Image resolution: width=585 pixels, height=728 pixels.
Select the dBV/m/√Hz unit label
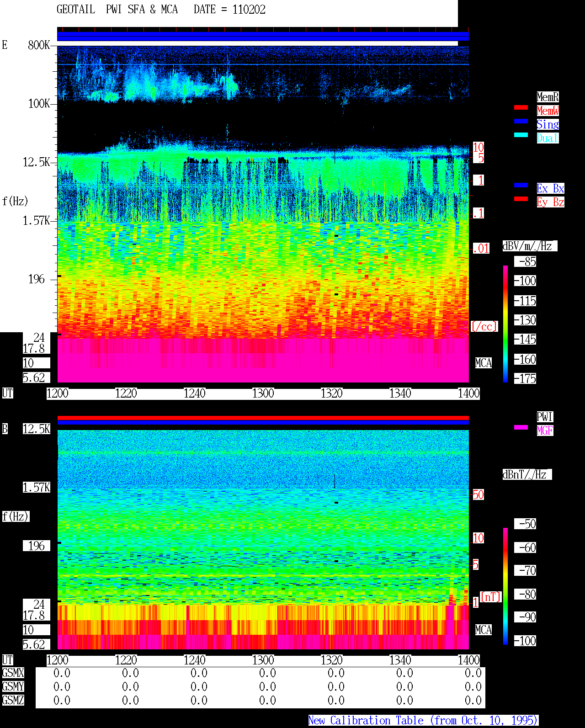529,246
